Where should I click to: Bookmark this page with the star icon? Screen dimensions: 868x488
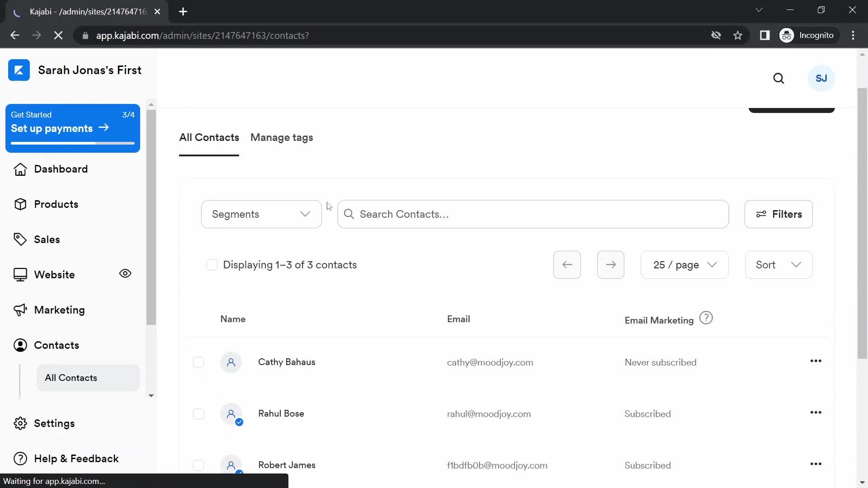coord(738,35)
